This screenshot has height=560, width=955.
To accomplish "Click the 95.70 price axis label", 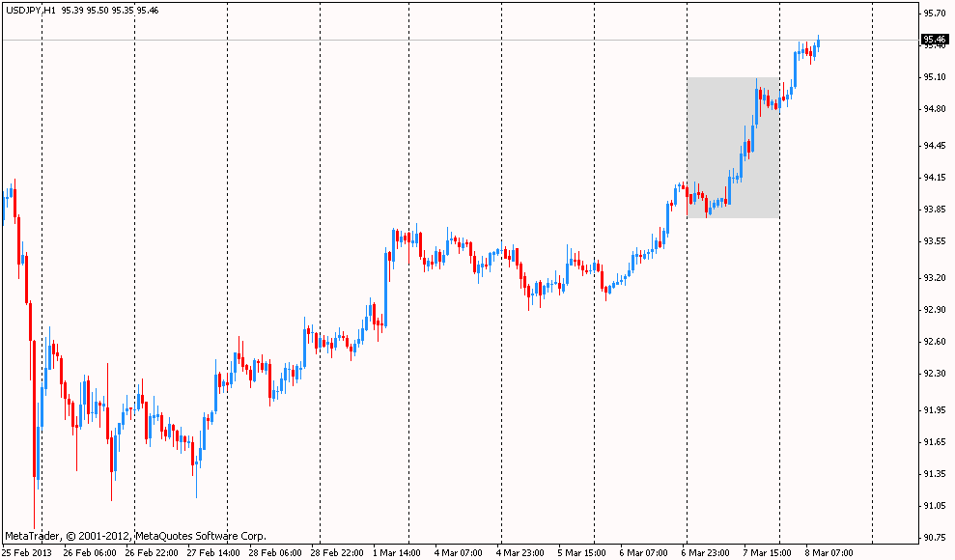I will [x=935, y=13].
